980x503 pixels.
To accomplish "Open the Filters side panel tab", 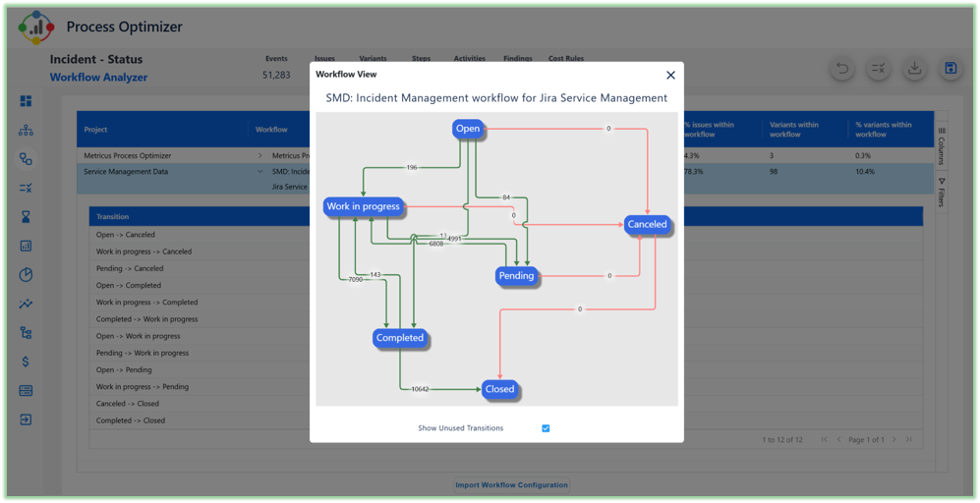I will pyautogui.click(x=942, y=192).
